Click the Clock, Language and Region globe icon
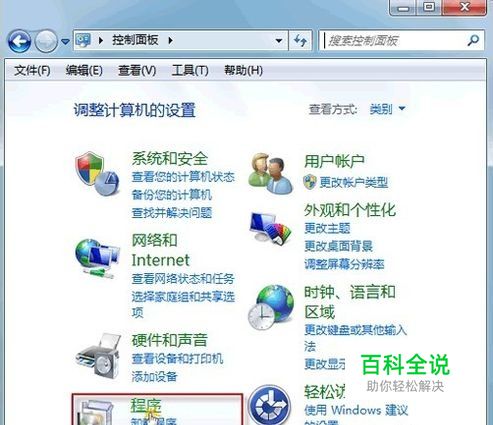The width and height of the screenshot is (493, 425). click(x=271, y=307)
